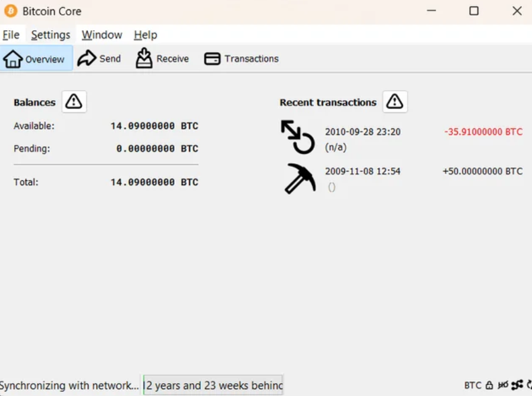This screenshot has width=532, height=396.
Task: Click the 2009-11-08 12:54 transaction date
Action: click(363, 172)
